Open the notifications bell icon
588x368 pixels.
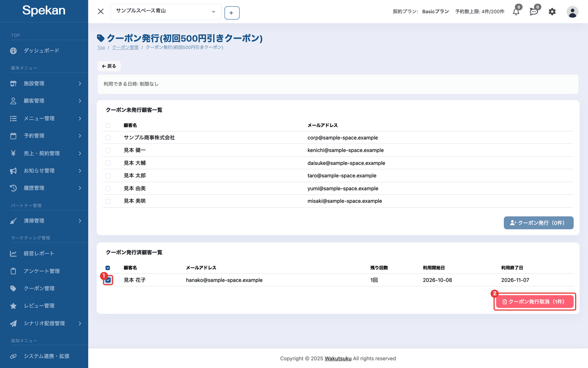click(x=516, y=12)
